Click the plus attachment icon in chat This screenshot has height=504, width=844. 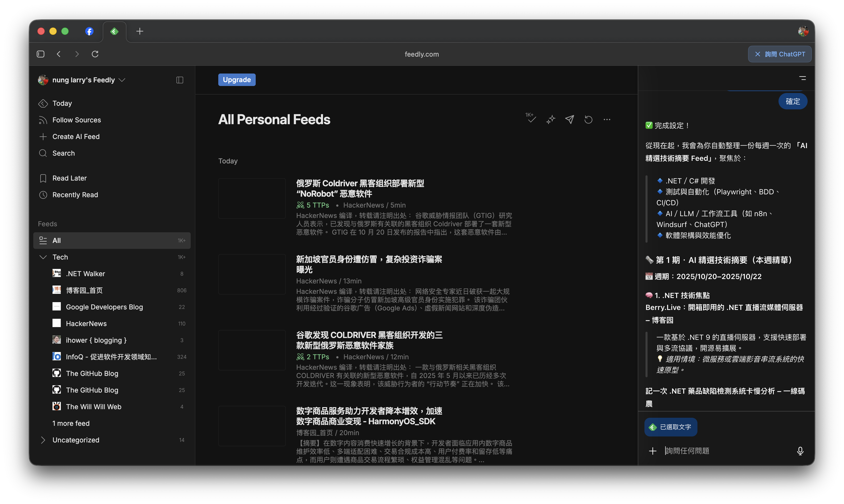click(652, 451)
